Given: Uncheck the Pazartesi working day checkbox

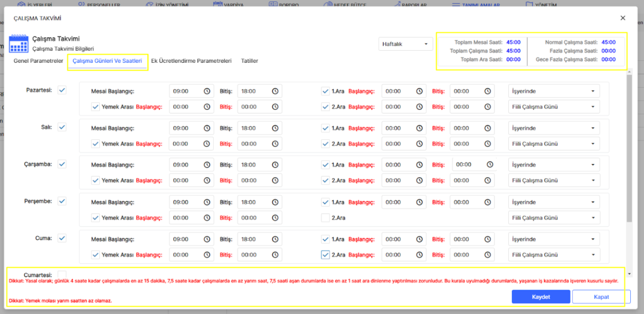Looking at the screenshot, I should [62, 90].
